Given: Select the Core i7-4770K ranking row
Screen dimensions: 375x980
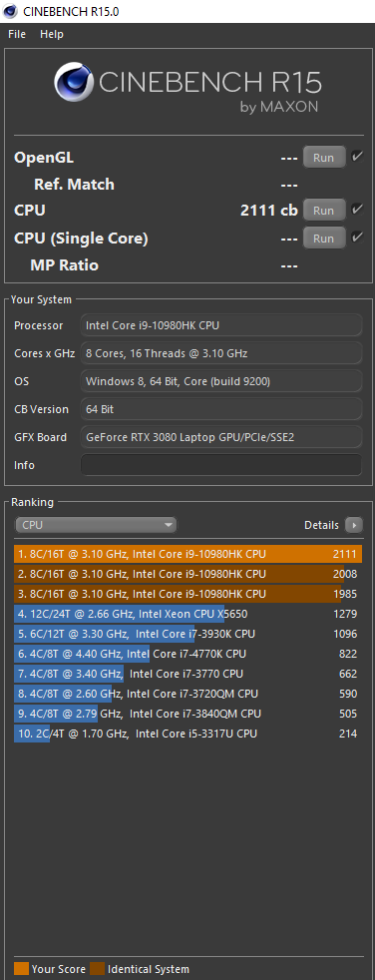Looking at the screenshot, I should pyautogui.click(x=187, y=654).
